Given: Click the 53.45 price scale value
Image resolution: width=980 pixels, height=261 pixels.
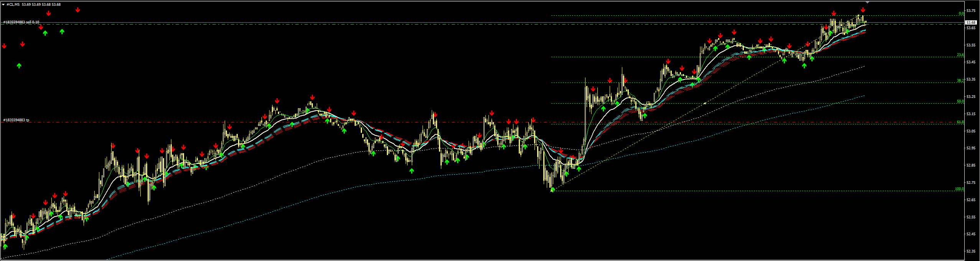Looking at the screenshot, I should click(971, 62).
